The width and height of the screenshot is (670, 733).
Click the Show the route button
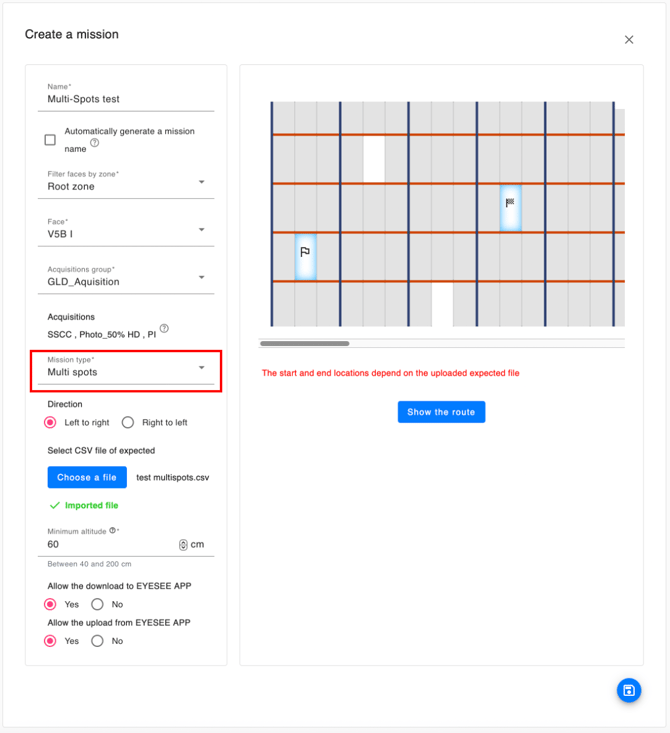(x=441, y=412)
